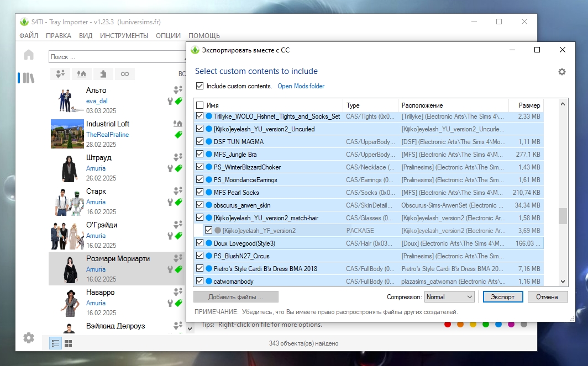
Task: Click scroll up arrow of CC file list
Action: [563, 104]
